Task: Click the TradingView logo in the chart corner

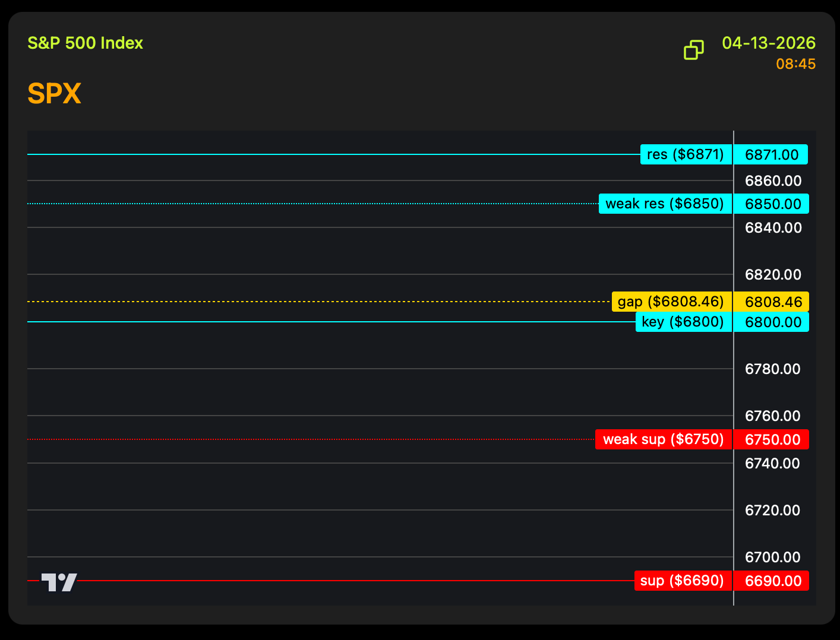Action: point(59,582)
